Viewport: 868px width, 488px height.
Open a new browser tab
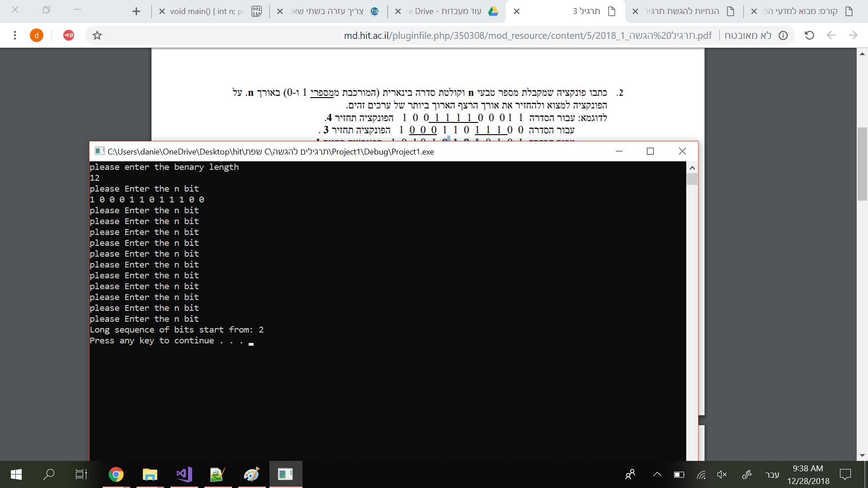[x=136, y=11]
